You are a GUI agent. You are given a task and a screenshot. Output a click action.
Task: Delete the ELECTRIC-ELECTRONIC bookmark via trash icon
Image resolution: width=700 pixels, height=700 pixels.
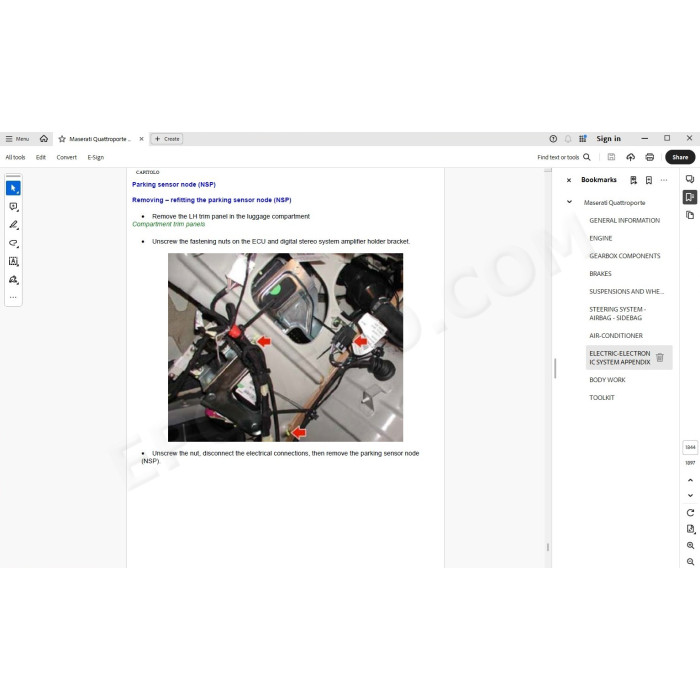(x=660, y=357)
